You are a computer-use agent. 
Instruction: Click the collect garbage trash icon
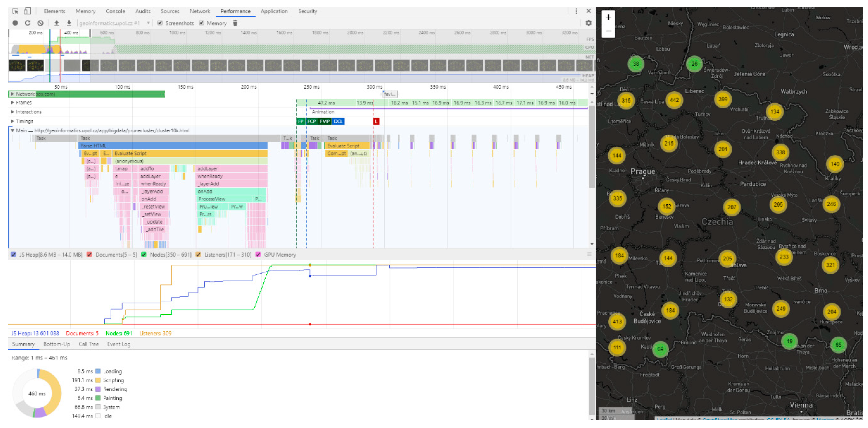(x=235, y=23)
